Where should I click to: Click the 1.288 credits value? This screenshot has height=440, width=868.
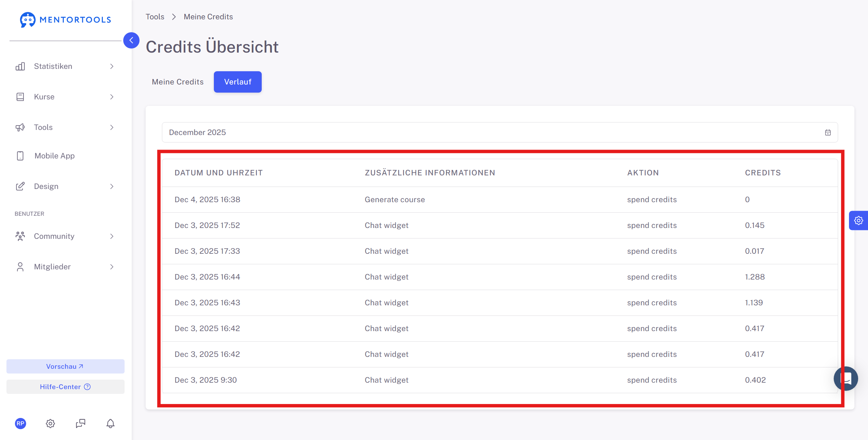tap(755, 277)
